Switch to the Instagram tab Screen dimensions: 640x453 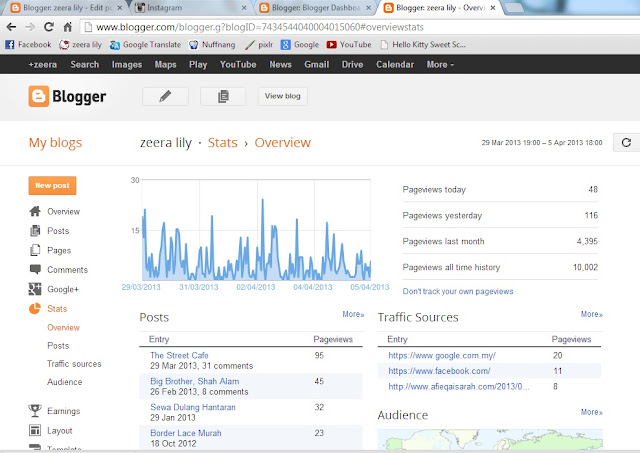(x=189, y=8)
